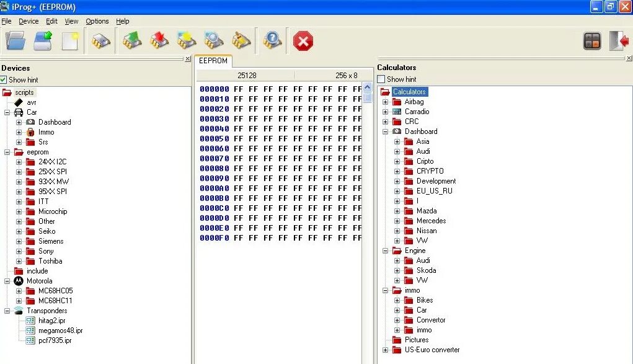The width and height of the screenshot is (633, 364).
Task: Switch to the EEPROM tab
Action: 213,61
